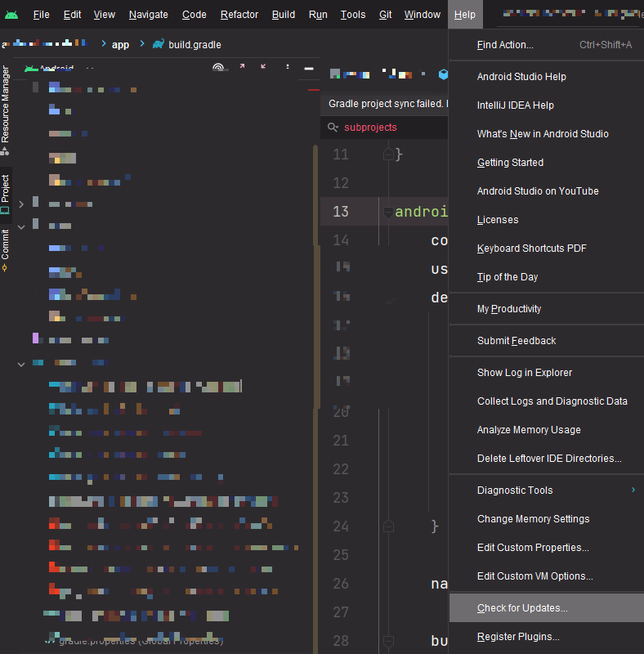Image resolution: width=644 pixels, height=654 pixels.
Task: Open the Window menu
Action: tap(422, 15)
